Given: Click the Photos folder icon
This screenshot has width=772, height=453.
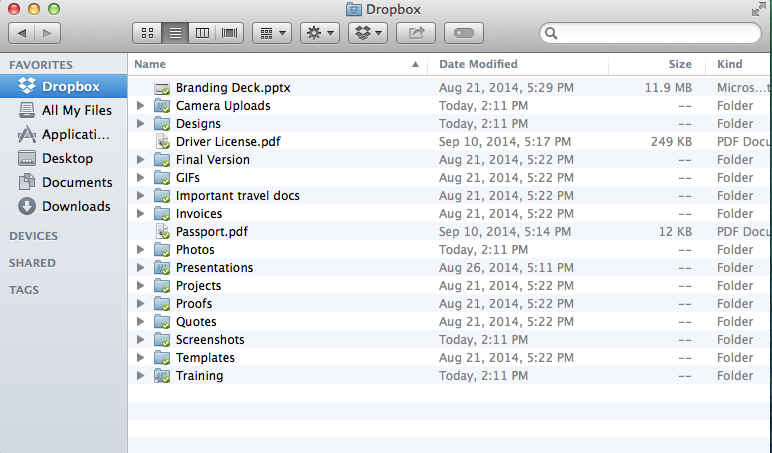Looking at the screenshot, I should pos(162,250).
